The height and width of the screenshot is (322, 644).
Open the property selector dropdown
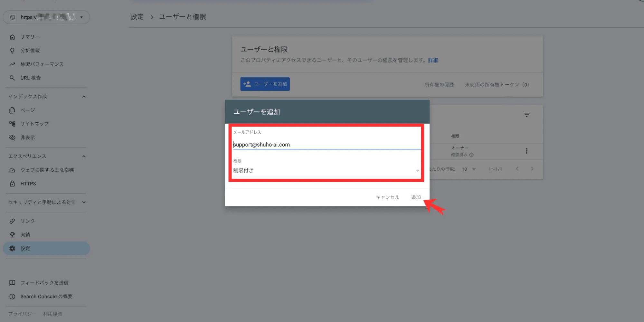click(x=46, y=17)
